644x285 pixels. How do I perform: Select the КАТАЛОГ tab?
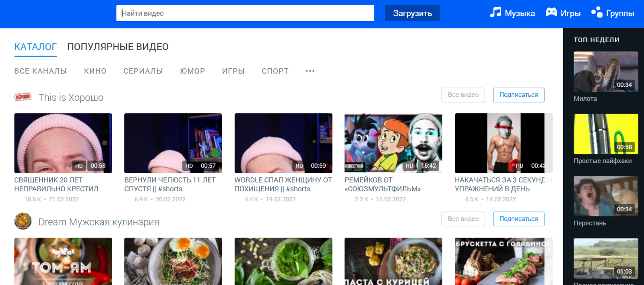point(35,47)
